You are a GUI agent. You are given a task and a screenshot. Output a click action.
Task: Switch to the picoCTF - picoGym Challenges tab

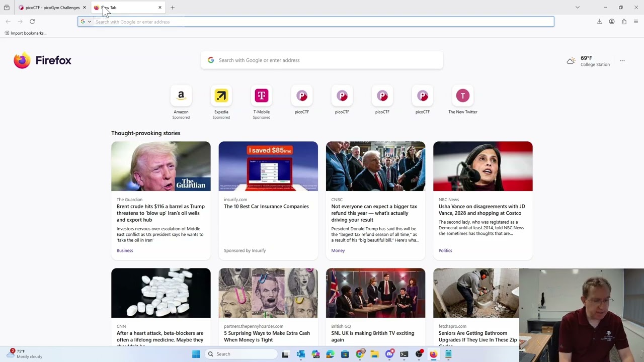(52, 8)
